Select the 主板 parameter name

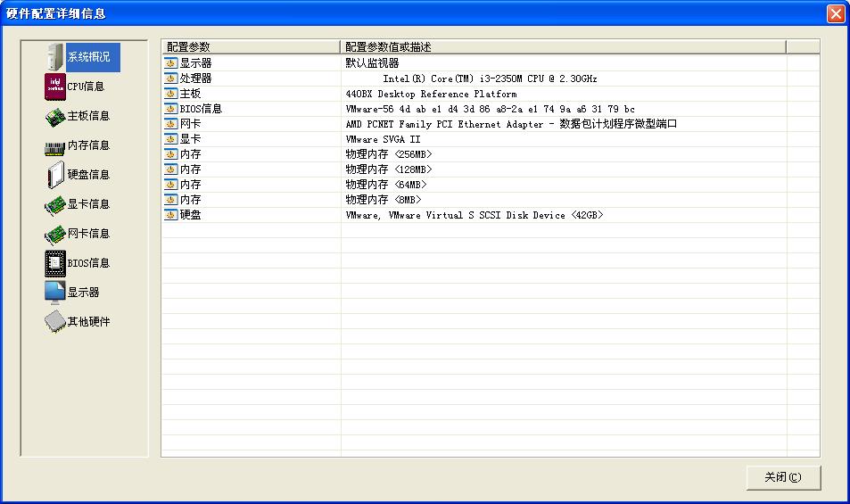coord(190,94)
